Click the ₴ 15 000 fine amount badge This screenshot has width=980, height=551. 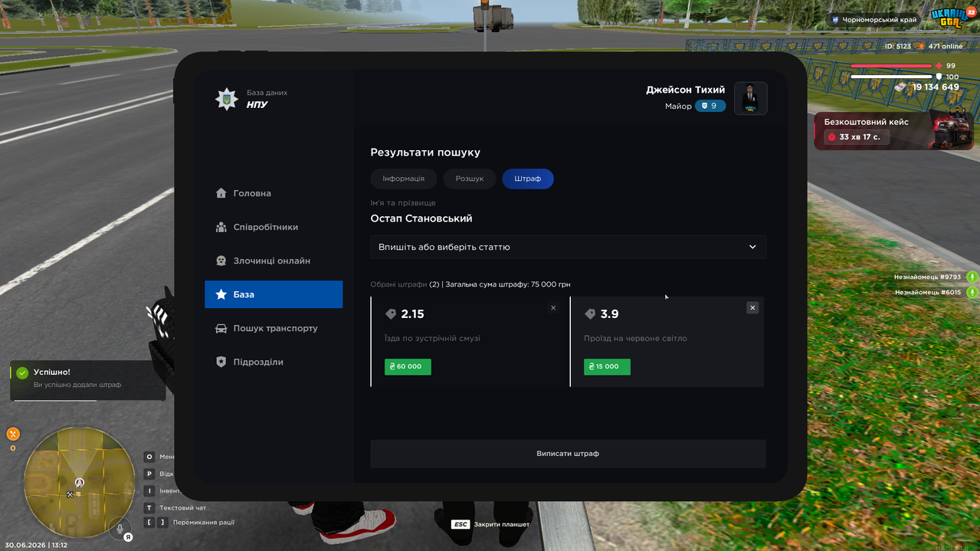[x=607, y=366]
